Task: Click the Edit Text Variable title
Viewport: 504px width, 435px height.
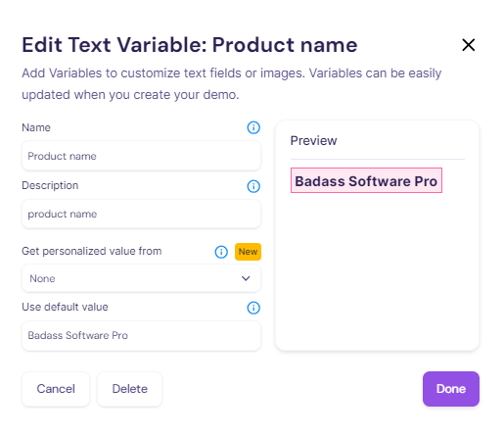Action: tap(190, 45)
